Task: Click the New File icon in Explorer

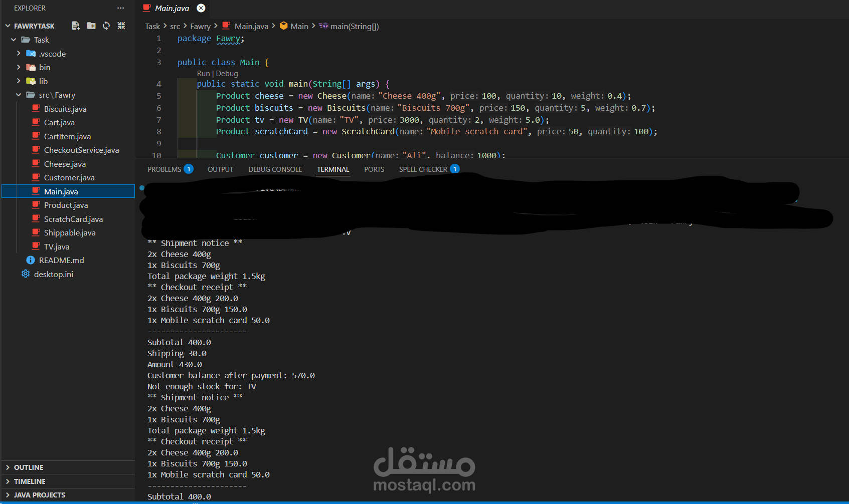Action: [76, 26]
